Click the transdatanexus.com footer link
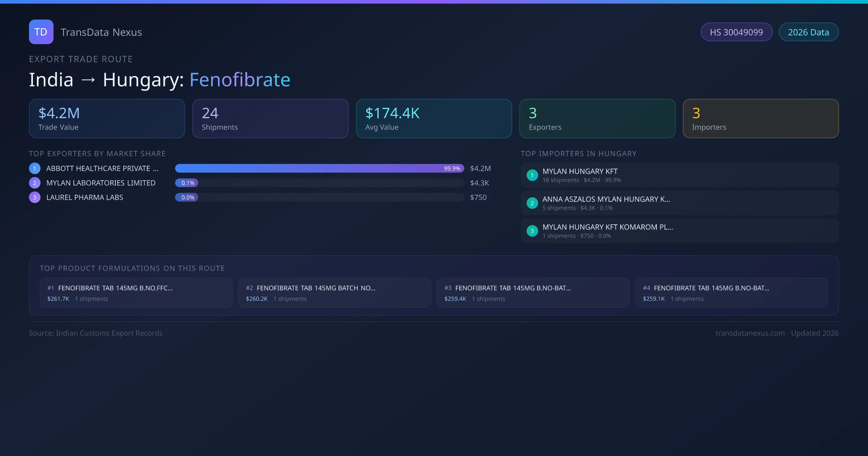 [x=750, y=333]
